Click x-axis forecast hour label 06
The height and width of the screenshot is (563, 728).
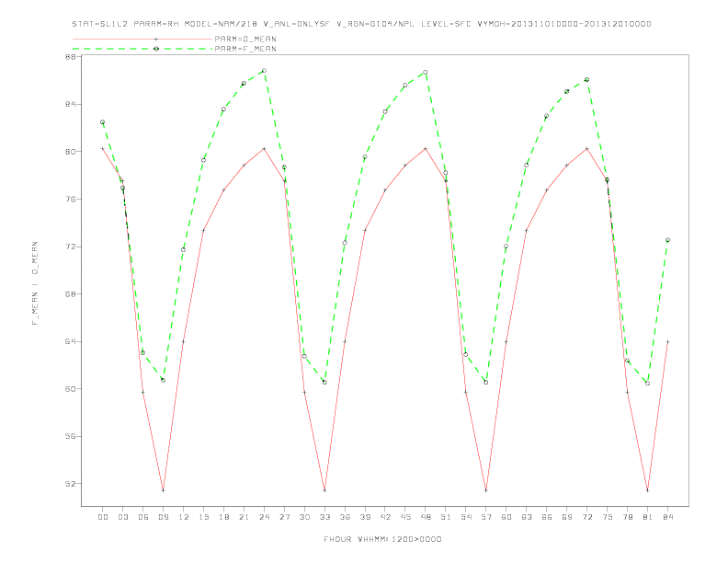tap(143, 517)
